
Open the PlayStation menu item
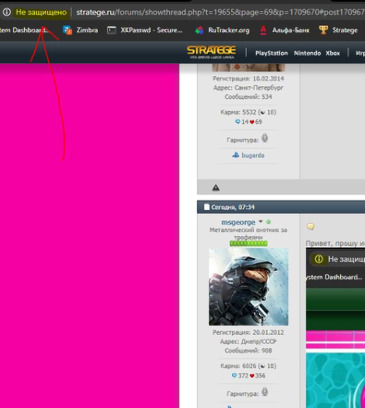[x=271, y=53]
